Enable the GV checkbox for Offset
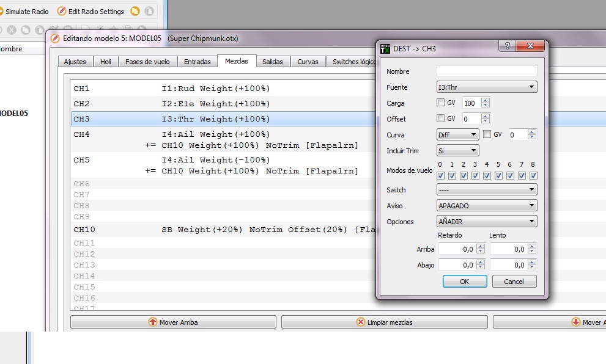This screenshot has height=364, width=606. point(441,118)
